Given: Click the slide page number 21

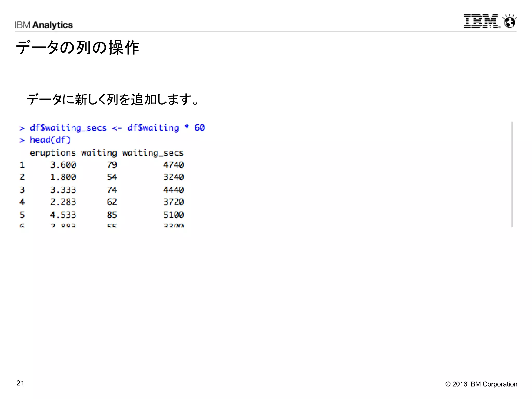Looking at the screenshot, I should 20,383.
